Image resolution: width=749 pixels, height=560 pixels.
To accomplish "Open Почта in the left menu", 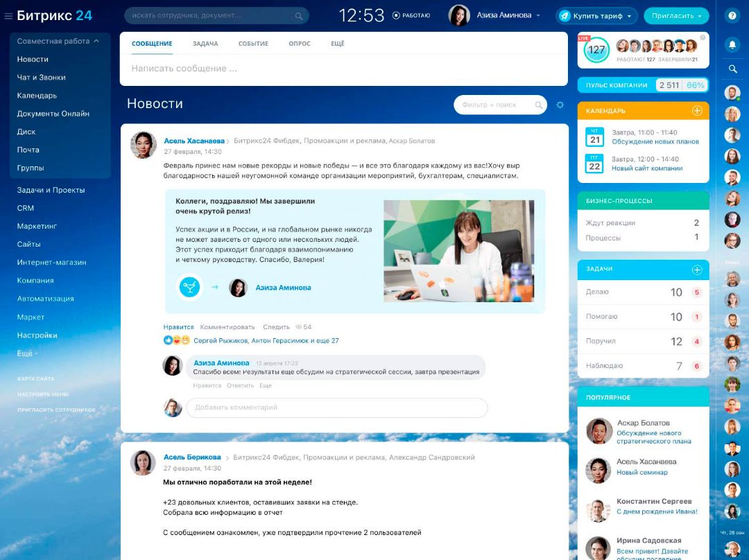I will pos(28,150).
